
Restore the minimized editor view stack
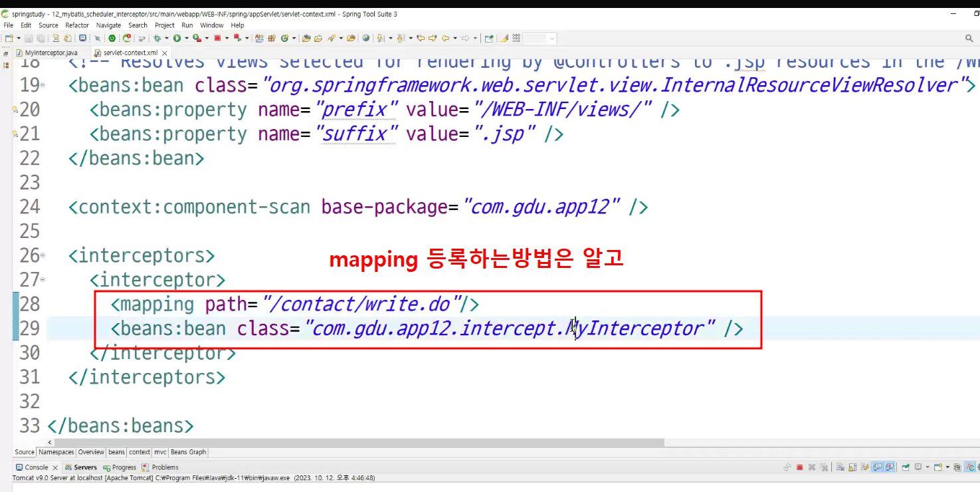tap(7, 53)
